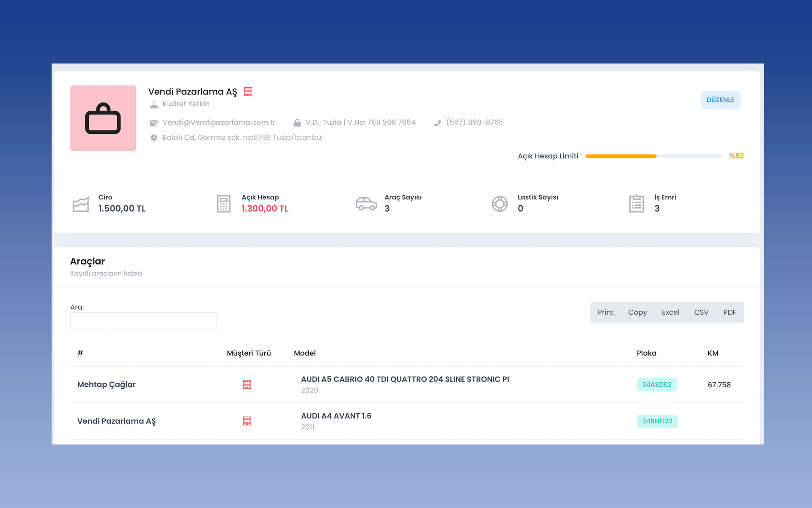Click the Vendi Pazarlama AŞ table row name
This screenshot has width=812, height=508.
click(116, 421)
